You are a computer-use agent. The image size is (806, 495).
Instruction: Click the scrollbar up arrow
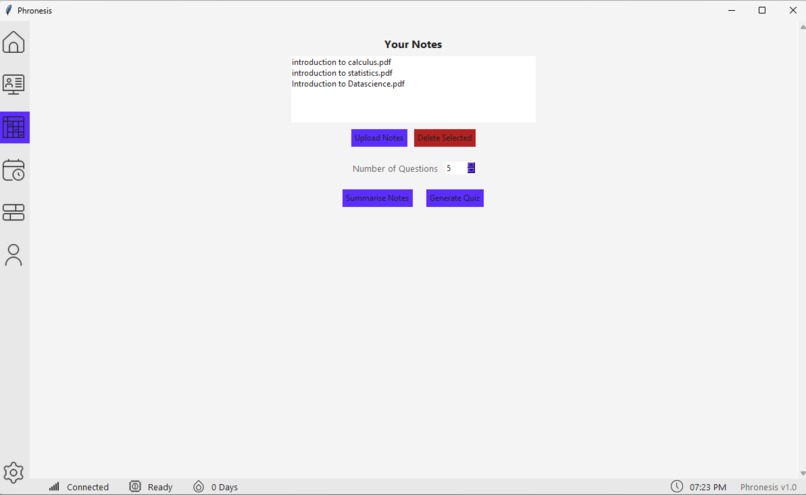point(802,27)
